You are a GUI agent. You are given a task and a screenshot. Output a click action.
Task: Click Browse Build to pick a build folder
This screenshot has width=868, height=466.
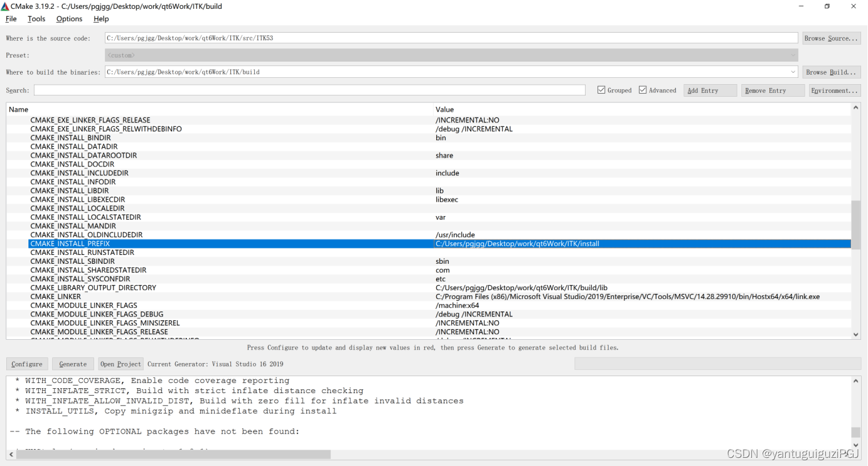tap(831, 72)
